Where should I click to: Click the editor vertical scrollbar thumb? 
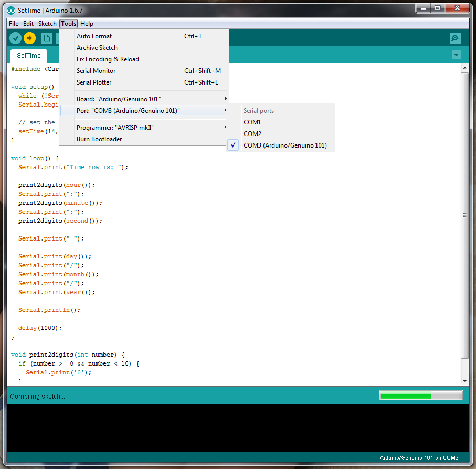(464, 215)
